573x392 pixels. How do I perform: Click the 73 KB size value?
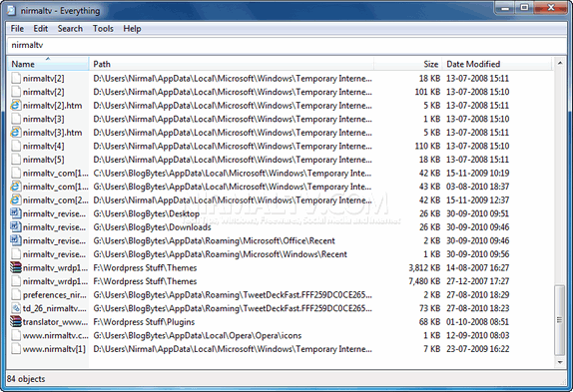point(429,308)
